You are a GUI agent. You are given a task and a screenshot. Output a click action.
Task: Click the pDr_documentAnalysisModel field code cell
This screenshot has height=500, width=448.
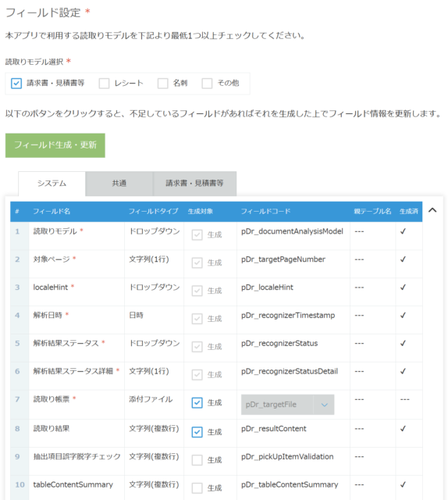[x=292, y=231]
